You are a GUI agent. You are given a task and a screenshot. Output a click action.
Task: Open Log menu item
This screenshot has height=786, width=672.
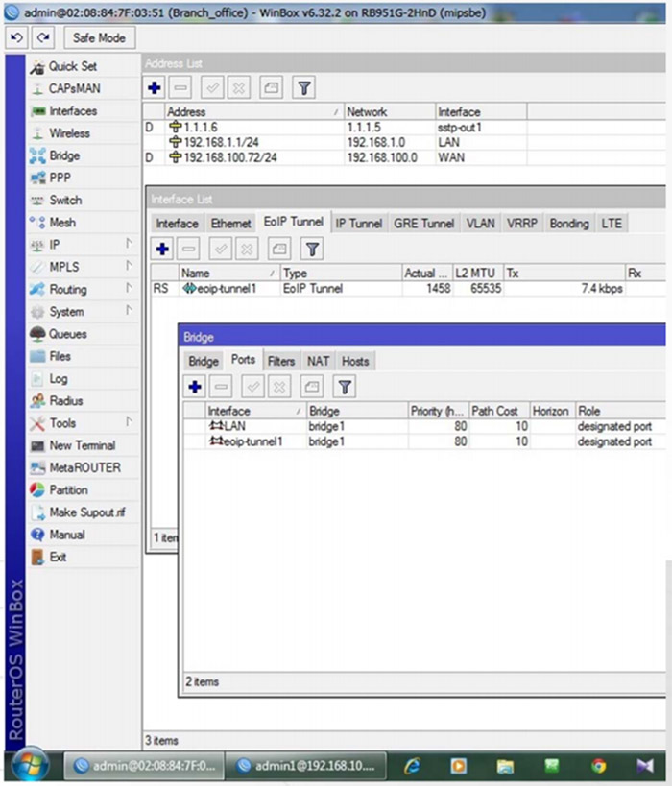click(59, 378)
